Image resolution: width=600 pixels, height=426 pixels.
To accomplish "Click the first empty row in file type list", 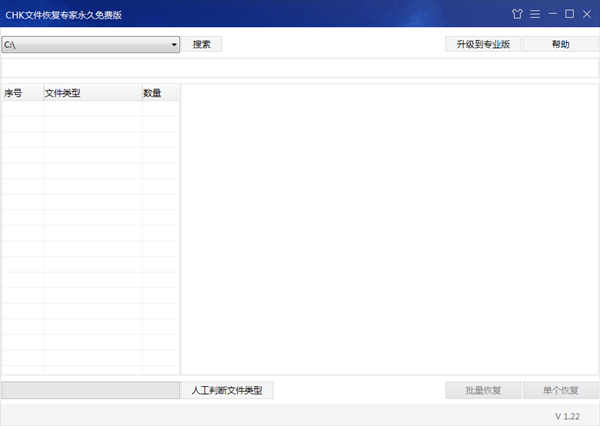I will 90,109.
